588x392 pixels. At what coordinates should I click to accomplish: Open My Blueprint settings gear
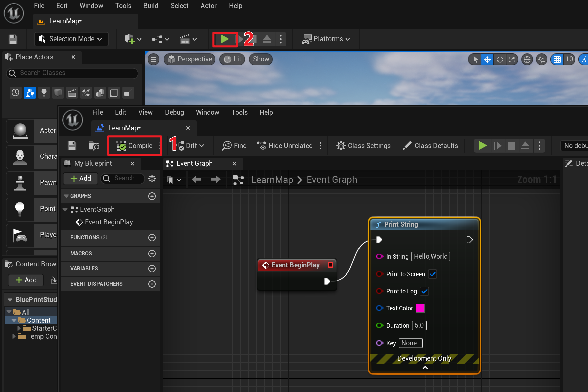(x=152, y=179)
